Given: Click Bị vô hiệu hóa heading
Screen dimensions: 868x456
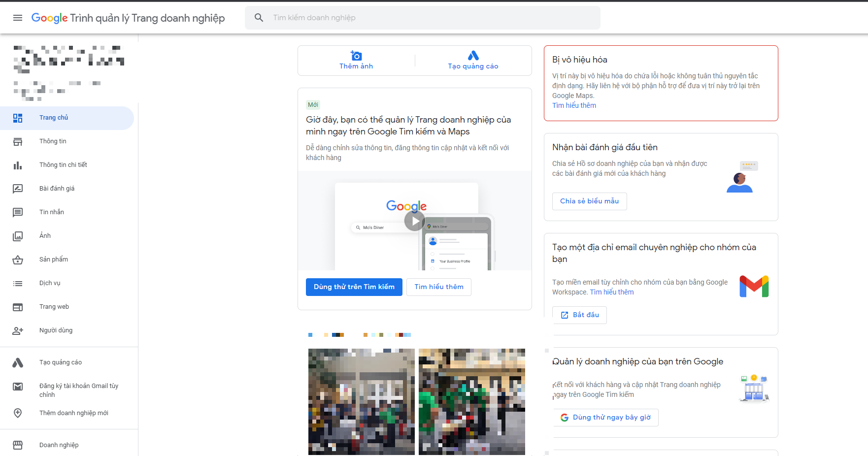Looking at the screenshot, I should point(580,60).
